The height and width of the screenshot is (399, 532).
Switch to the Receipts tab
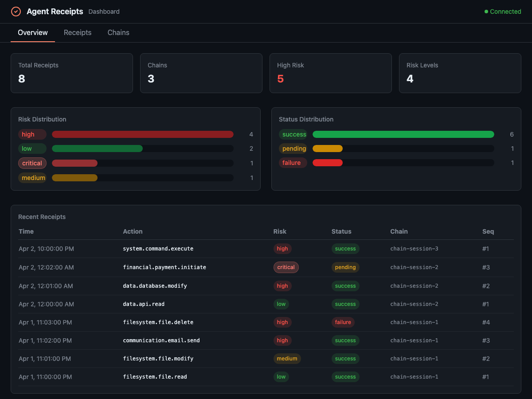78,32
